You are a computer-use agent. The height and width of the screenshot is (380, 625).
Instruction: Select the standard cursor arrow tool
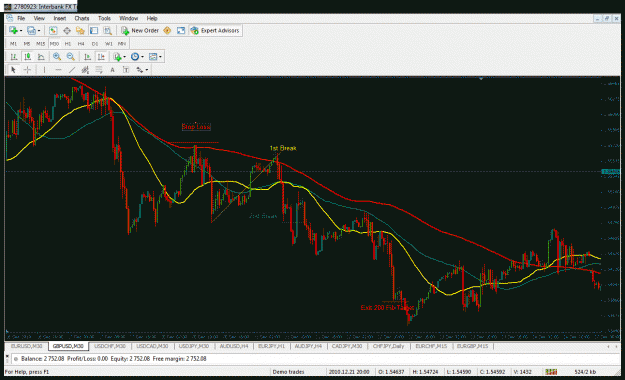(13, 70)
